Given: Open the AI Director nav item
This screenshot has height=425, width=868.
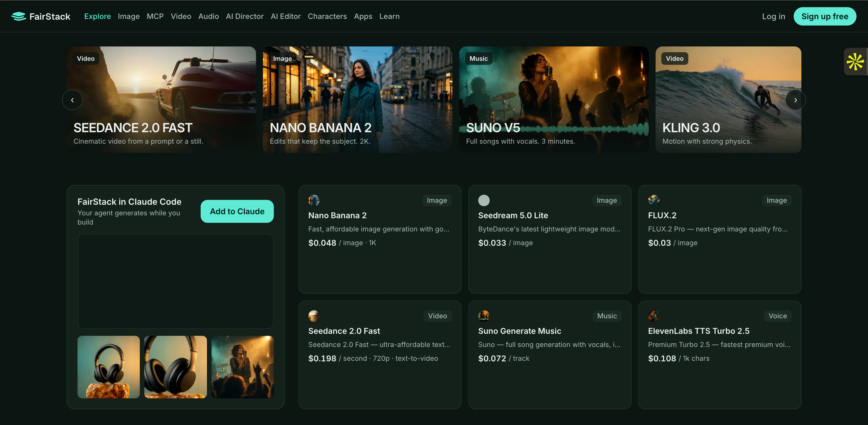Looking at the screenshot, I should (245, 16).
